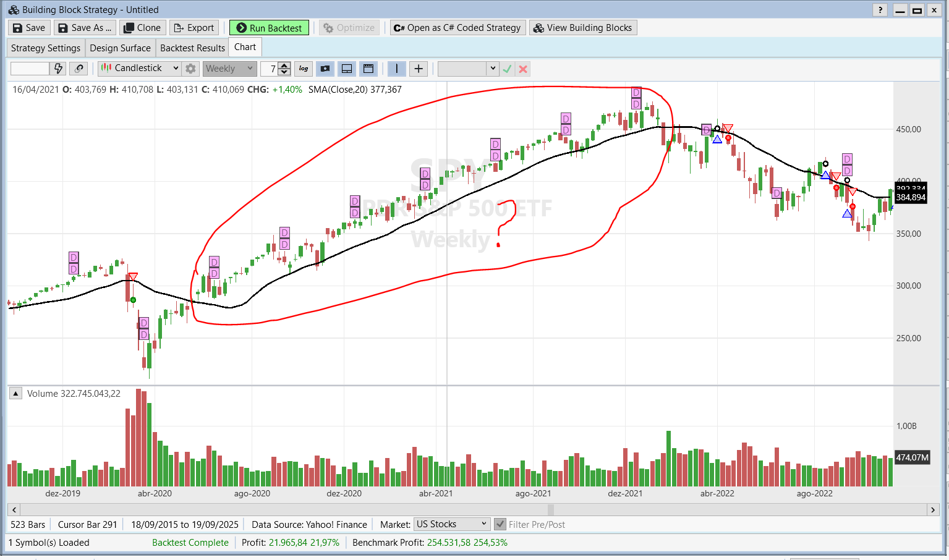Viewport: 949px width, 560px height.
Task: Switch to the Backtest Results tab
Action: tap(192, 48)
